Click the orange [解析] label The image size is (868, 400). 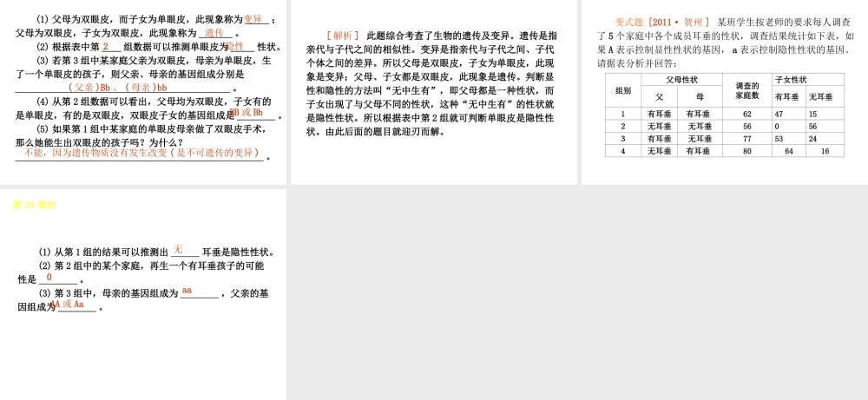(x=343, y=36)
